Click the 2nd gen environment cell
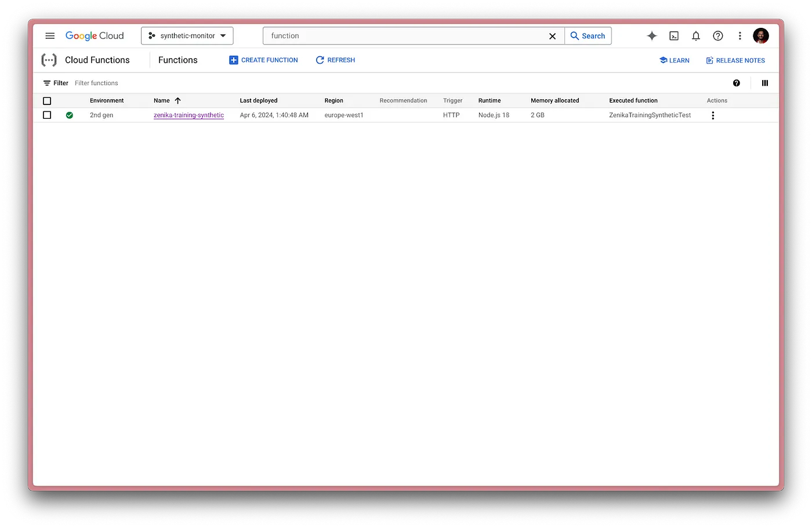 pyautogui.click(x=101, y=115)
